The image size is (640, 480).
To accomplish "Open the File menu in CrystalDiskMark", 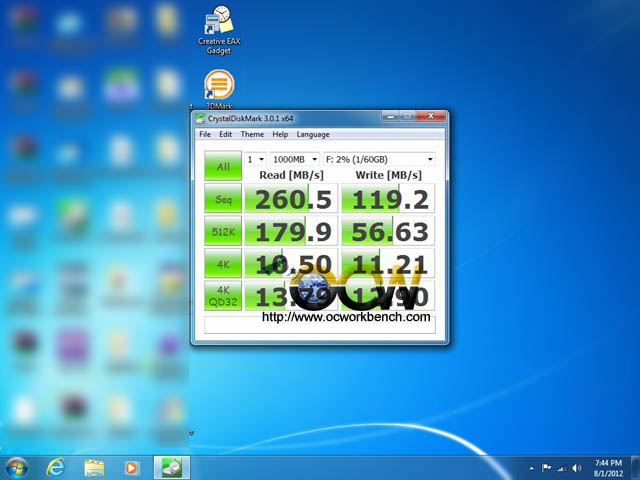I will [205, 134].
